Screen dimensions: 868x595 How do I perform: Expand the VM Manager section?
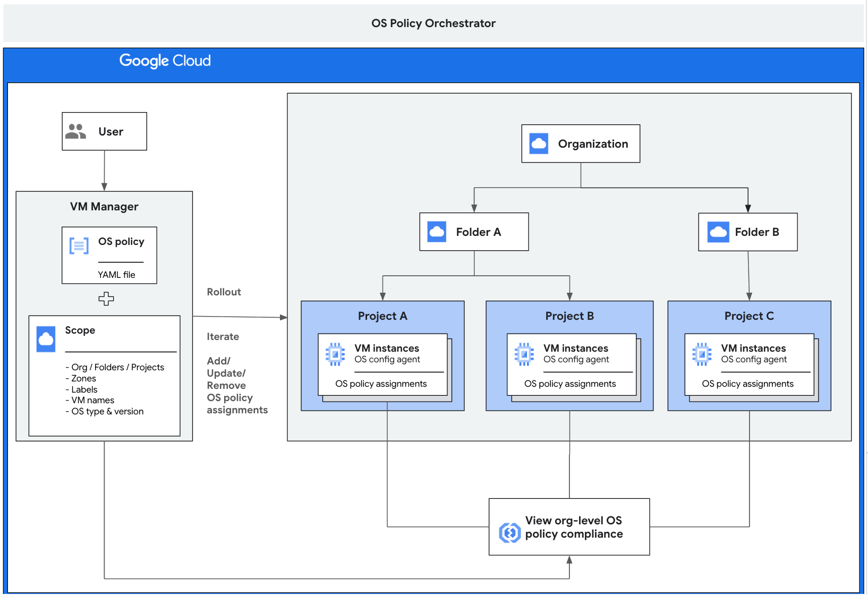pyautogui.click(x=105, y=207)
